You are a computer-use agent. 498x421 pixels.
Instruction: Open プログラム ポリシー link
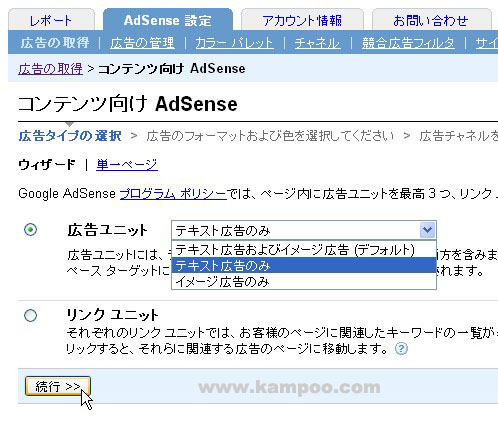[x=173, y=194]
